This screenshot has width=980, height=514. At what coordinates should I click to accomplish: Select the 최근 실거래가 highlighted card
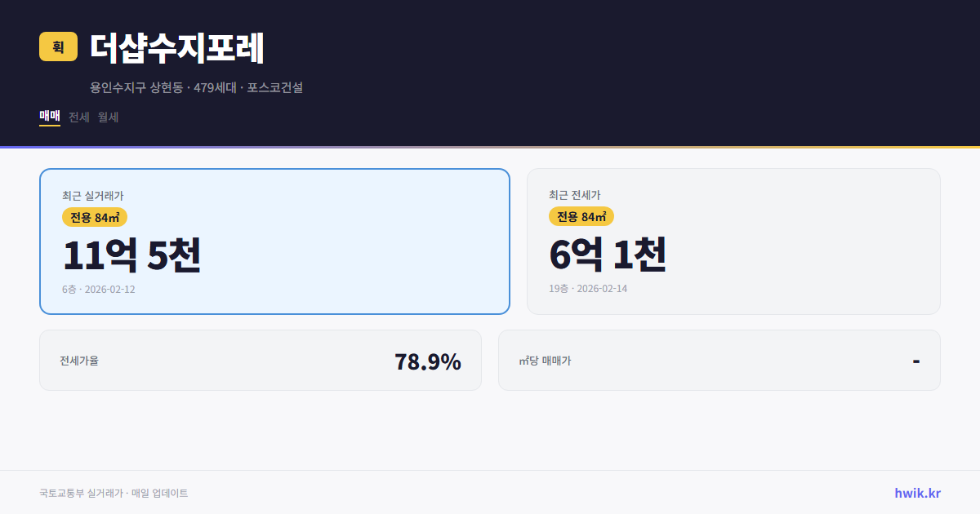[274, 241]
